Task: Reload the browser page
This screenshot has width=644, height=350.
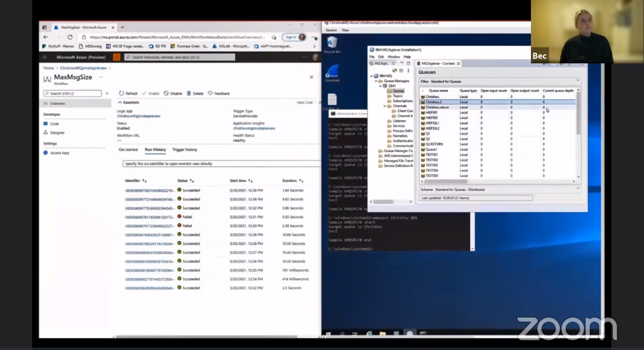Action: pos(70,37)
